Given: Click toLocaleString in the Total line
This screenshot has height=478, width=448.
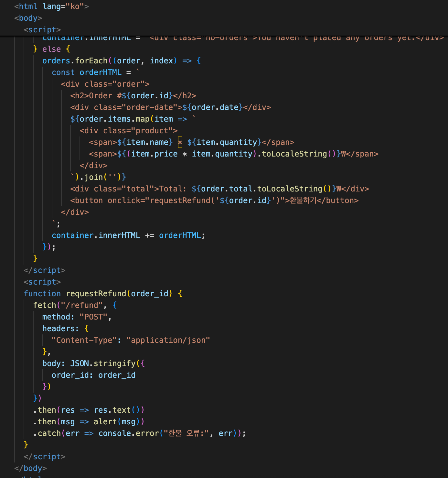Looking at the screenshot, I should tap(290, 189).
